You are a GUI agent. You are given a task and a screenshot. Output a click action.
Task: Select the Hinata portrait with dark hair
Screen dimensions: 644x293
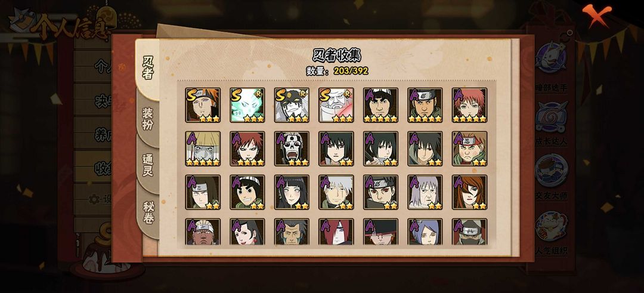292,192
